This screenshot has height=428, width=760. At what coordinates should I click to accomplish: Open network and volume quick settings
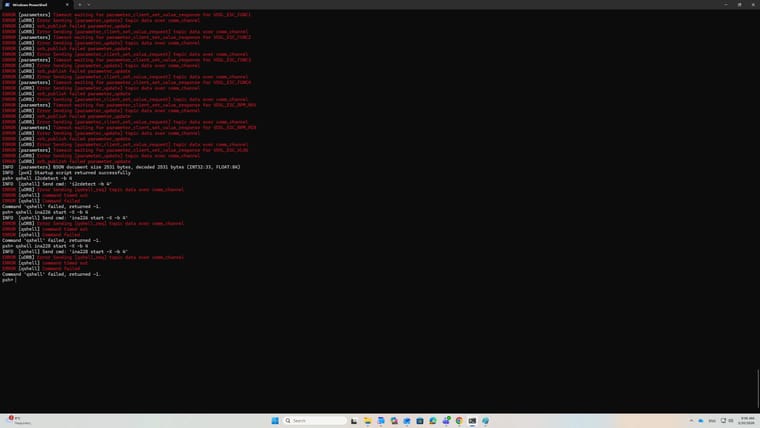[x=725, y=421]
